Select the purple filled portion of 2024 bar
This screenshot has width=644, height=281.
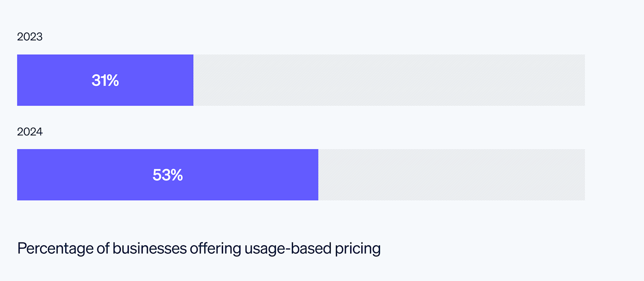pos(80,175)
